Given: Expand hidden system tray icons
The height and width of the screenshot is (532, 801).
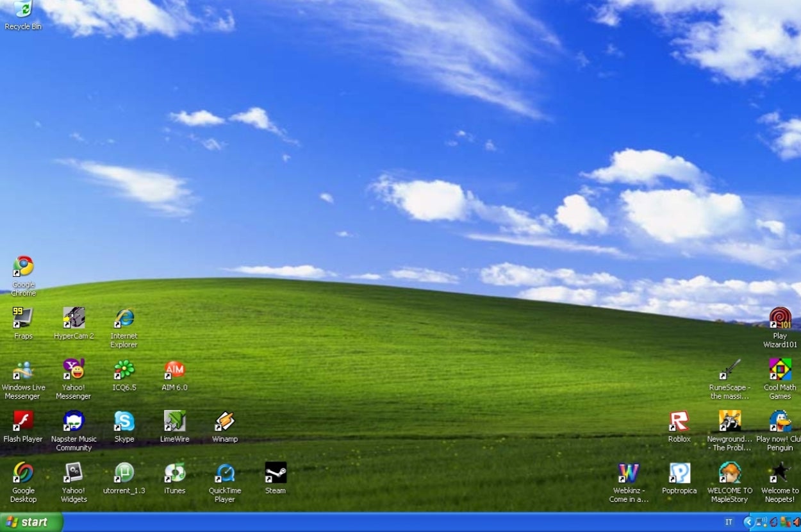Looking at the screenshot, I should [x=748, y=522].
